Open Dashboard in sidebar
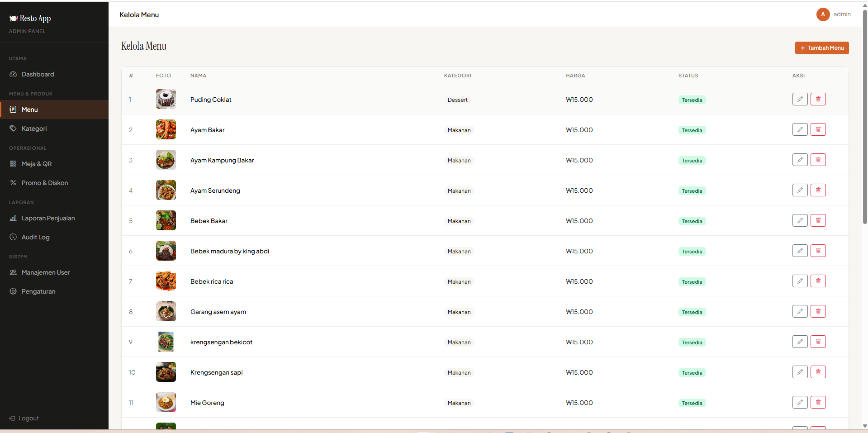The width and height of the screenshot is (868, 433). 54,74
